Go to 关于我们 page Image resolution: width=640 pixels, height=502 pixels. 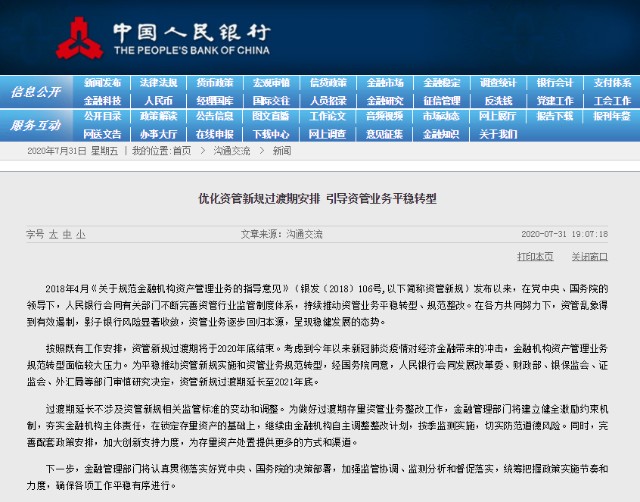(498, 134)
